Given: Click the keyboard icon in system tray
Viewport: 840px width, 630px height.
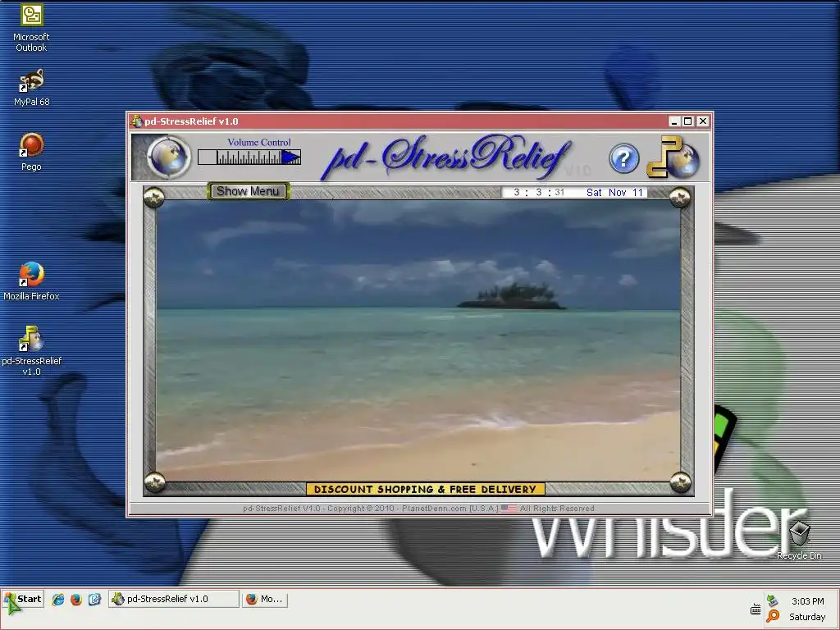Looking at the screenshot, I should tap(756, 609).
